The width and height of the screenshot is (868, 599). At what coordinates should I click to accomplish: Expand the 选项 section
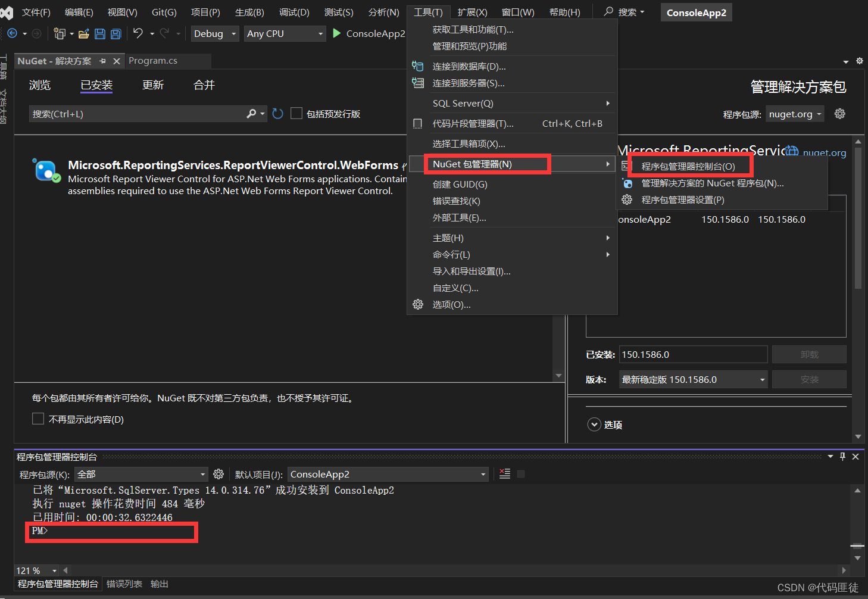pos(594,425)
